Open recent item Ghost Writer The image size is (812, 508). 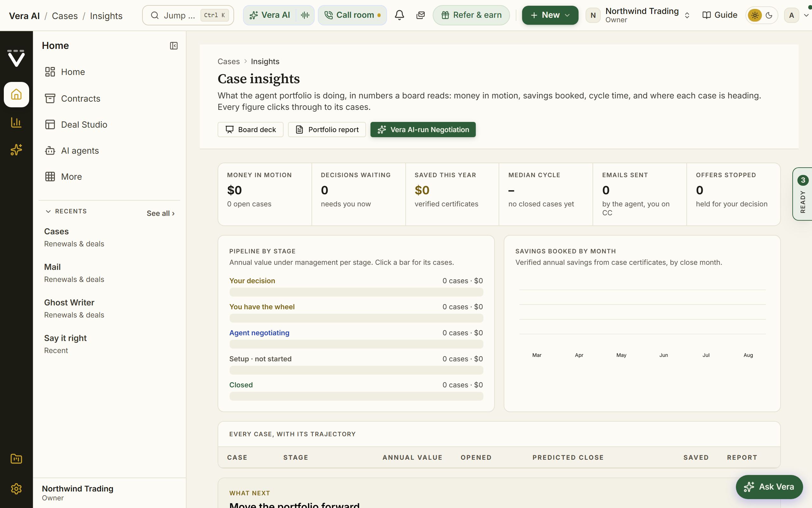click(x=109, y=308)
